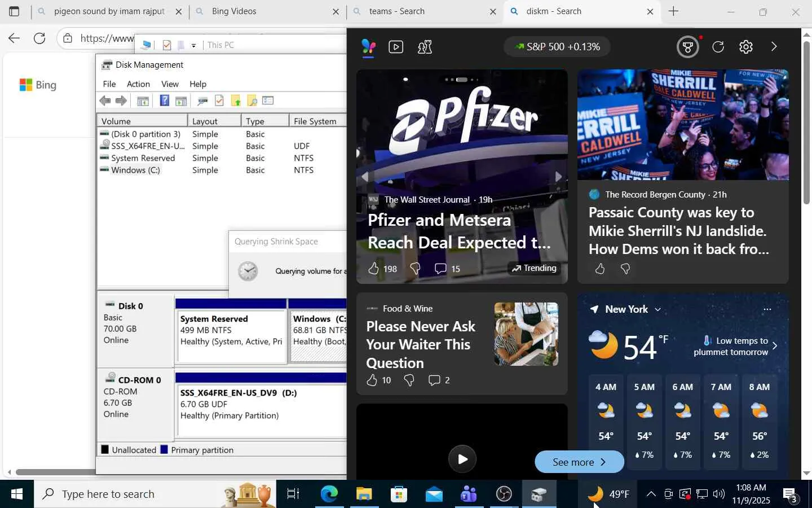Click the folder with magnifier toolbar icon
The height and width of the screenshot is (508, 812).
[x=252, y=100]
